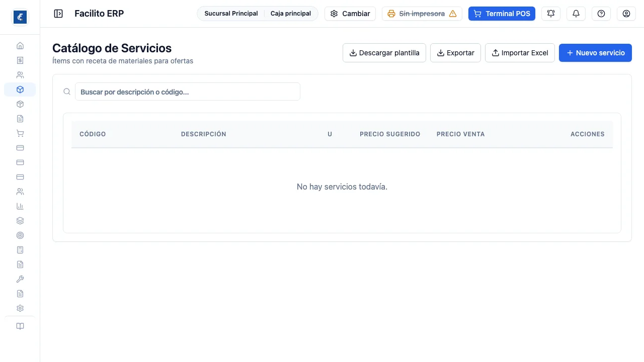Viewport: 644px width, 362px height.
Task: Select the highlighted blue cube sidebar icon
Action: tap(20, 89)
